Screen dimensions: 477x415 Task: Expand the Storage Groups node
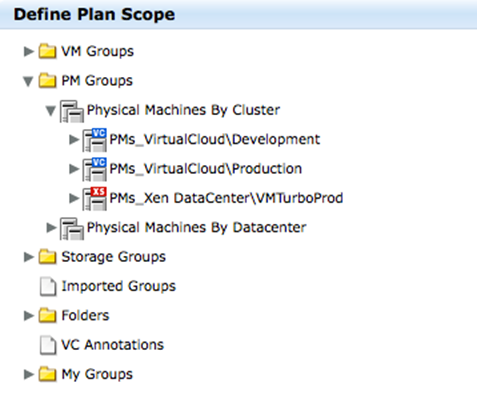29,257
